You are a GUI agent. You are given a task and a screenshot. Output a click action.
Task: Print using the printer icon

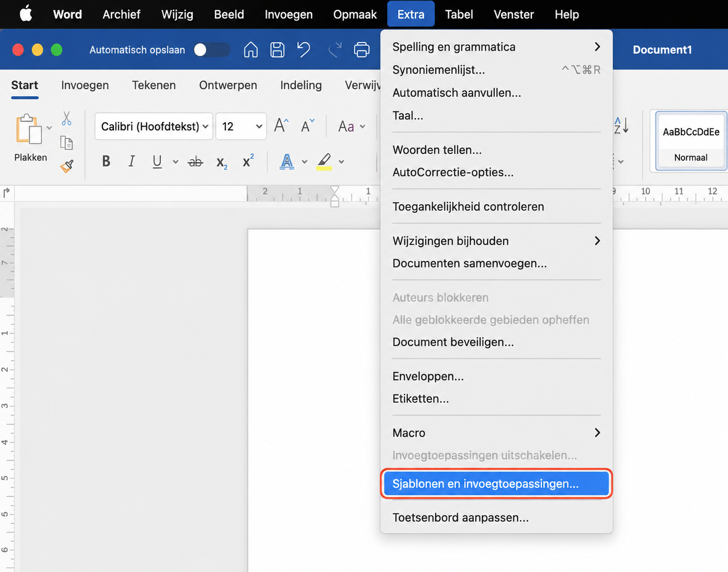(362, 50)
